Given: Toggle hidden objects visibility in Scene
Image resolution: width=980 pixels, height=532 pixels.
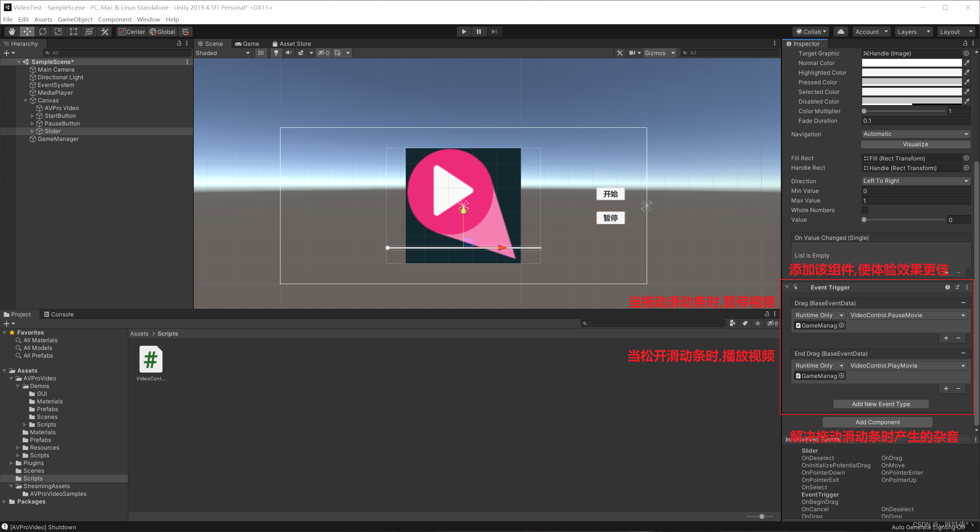Looking at the screenshot, I should coord(323,53).
